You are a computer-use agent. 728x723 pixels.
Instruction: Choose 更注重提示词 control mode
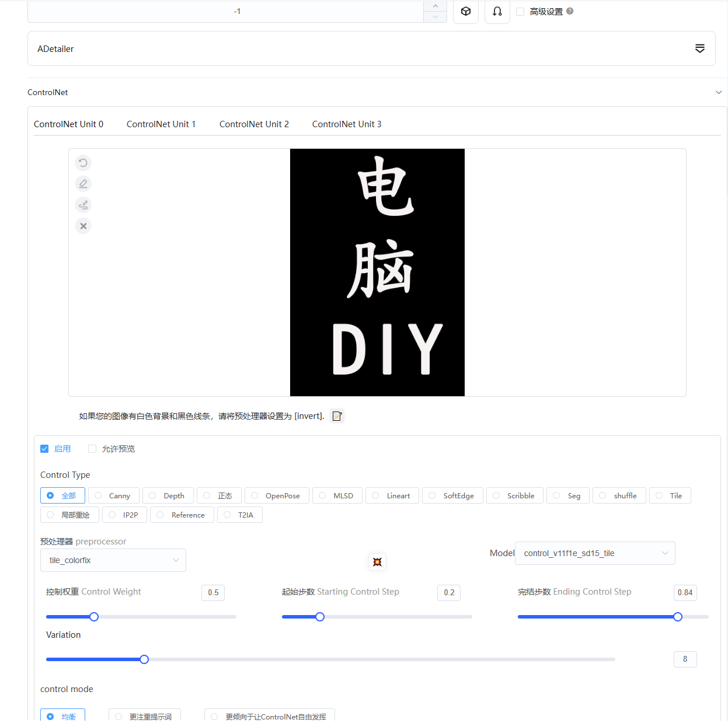pyautogui.click(x=145, y=716)
